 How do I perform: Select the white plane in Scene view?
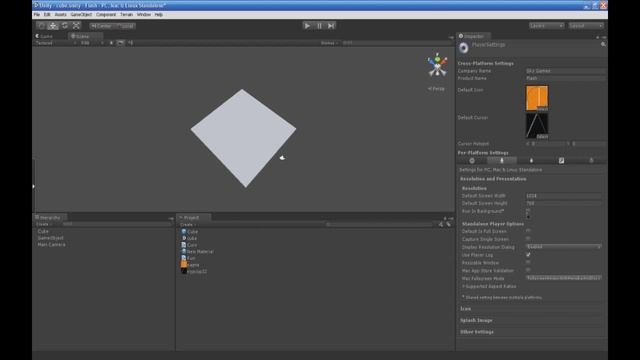tap(244, 138)
